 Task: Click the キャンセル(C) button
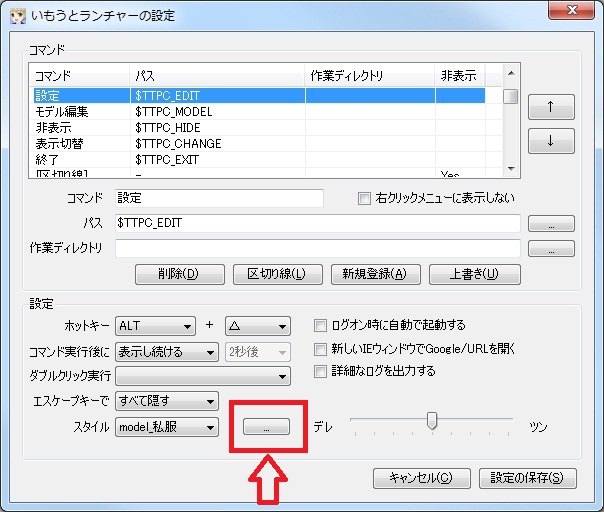pyautogui.click(x=421, y=478)
